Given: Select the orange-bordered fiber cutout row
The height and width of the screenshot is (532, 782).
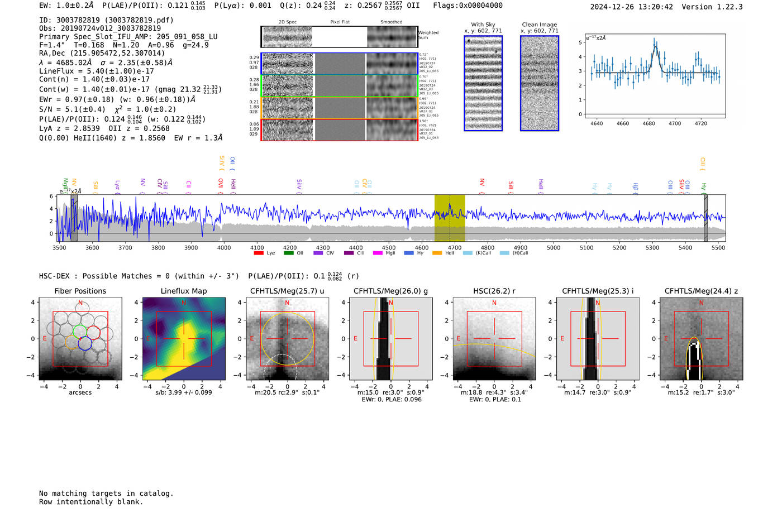Looking at the screenshot, I should click(x=339, y=108).
